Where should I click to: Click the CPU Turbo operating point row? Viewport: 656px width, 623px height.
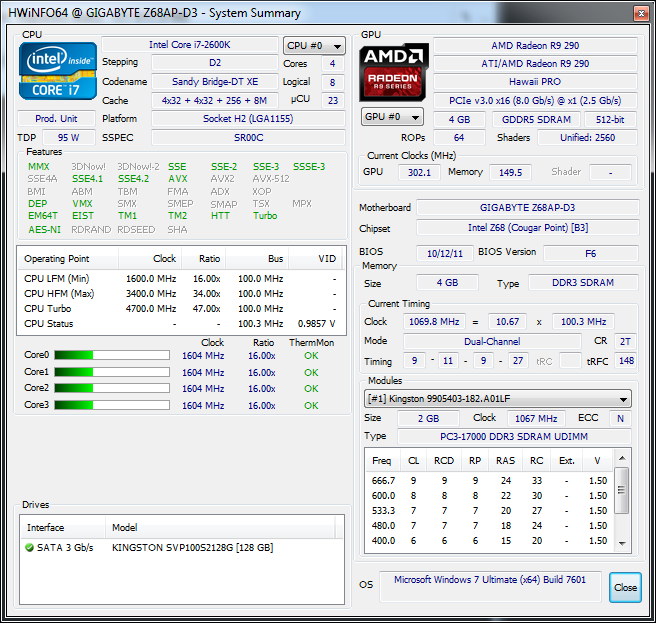[181, 309]
